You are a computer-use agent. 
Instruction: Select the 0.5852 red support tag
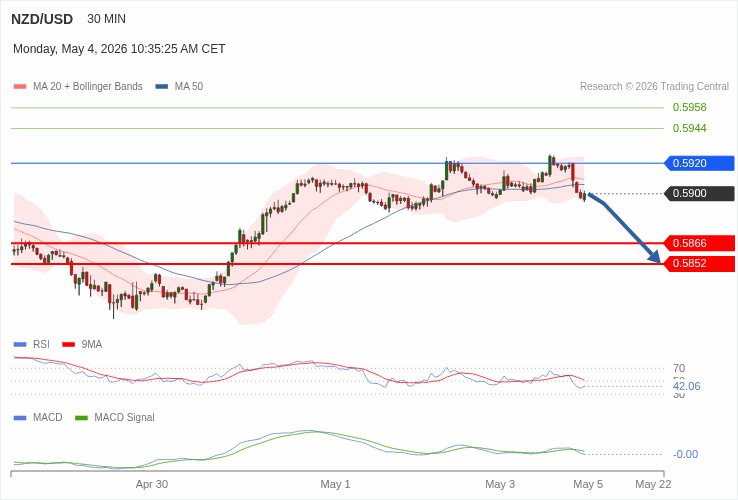[699, 264]
